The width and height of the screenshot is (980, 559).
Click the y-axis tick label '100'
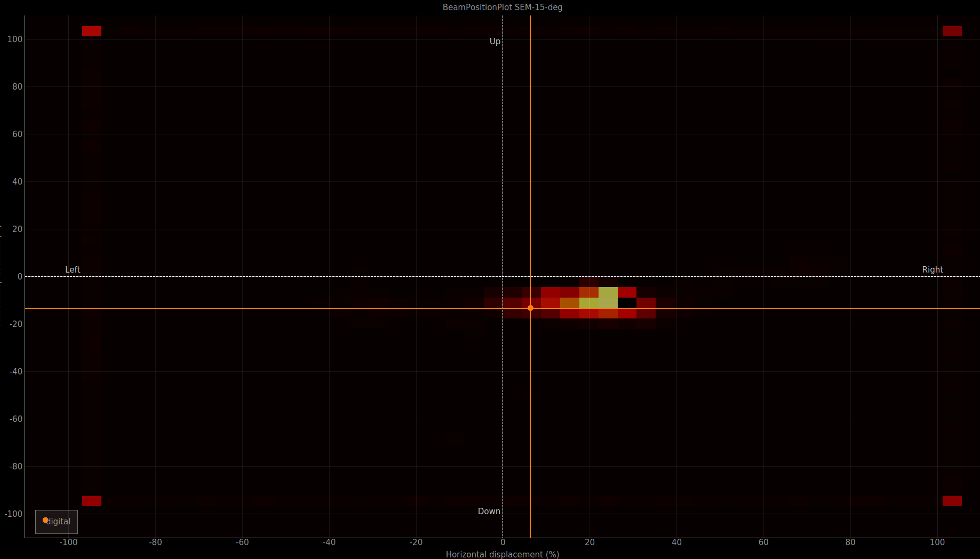15,39
